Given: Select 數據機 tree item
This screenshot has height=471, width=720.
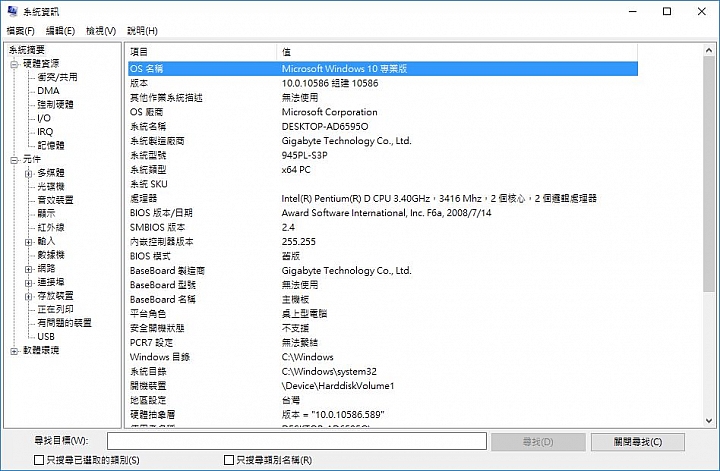Looking at the screenshot, I should click(x=51, y=255).
